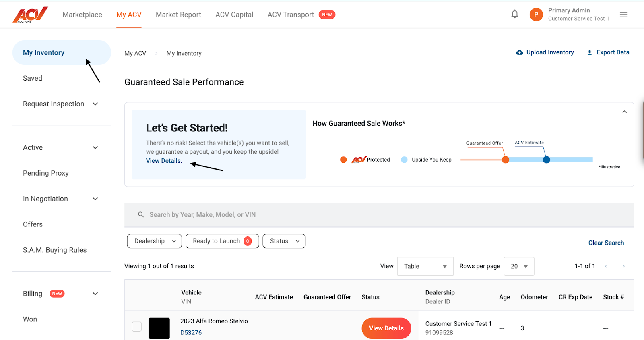Click the search magnifier icon
Viewport: 644px width, 340px height.
(141, 214)
